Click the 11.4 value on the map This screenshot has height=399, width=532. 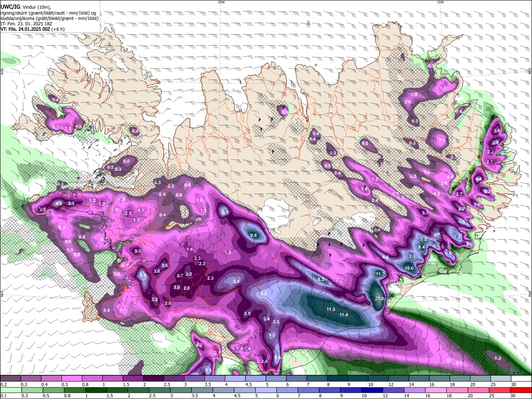(x=343, y=315)
